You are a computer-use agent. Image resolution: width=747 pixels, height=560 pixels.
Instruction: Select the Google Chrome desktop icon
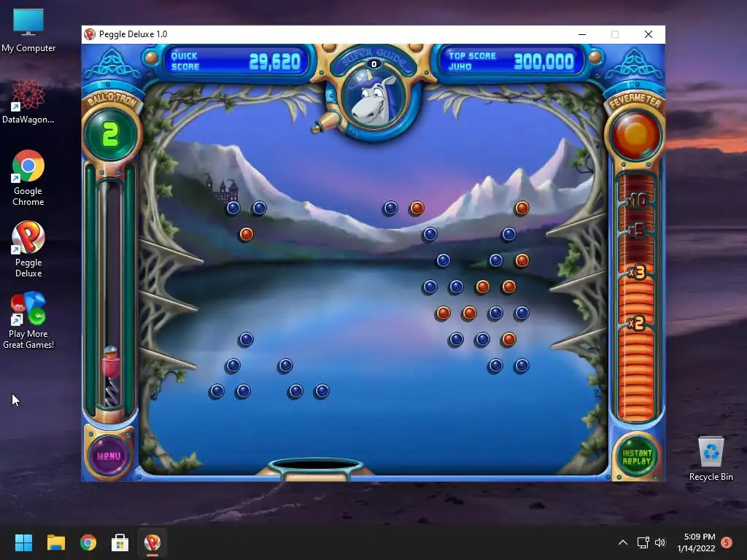28,178
